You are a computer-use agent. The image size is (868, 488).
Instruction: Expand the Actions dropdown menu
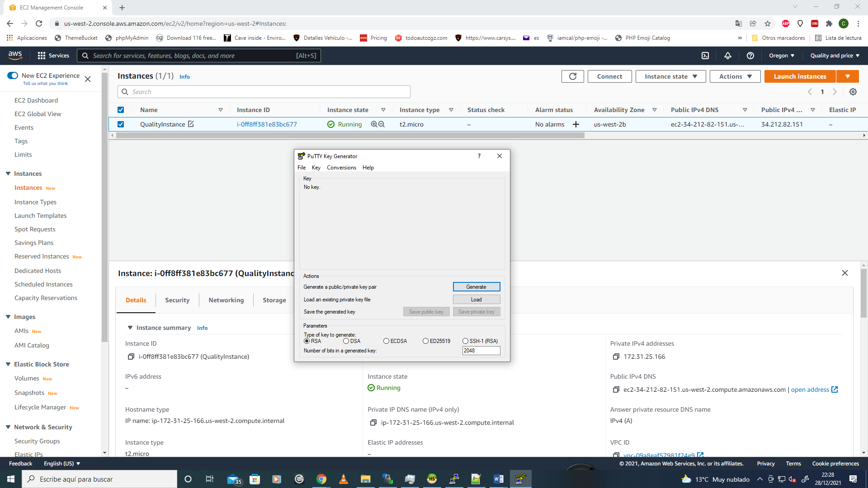point(735,76)
